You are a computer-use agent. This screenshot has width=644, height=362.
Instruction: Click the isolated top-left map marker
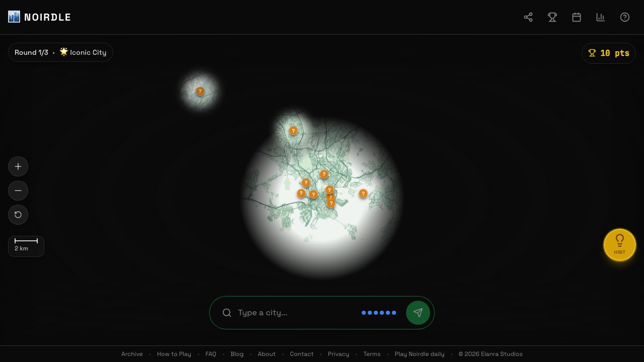pos(200,91)
